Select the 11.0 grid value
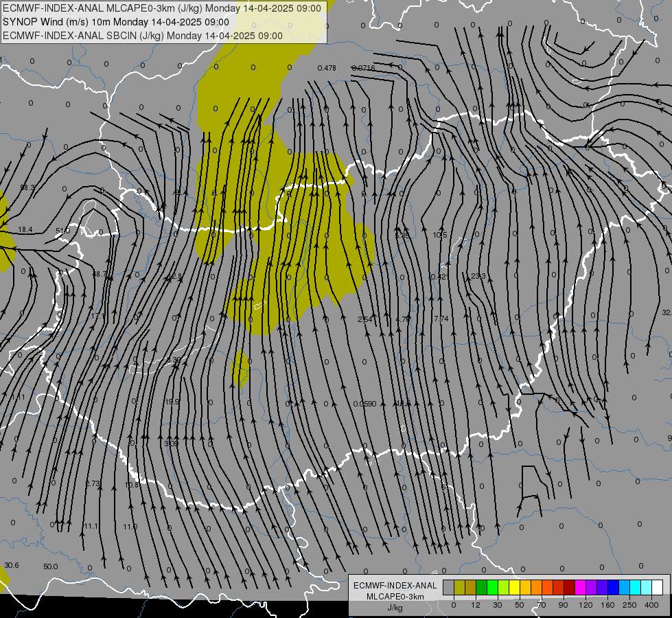This screenshot has width=672, height=618. click(130, 527)
